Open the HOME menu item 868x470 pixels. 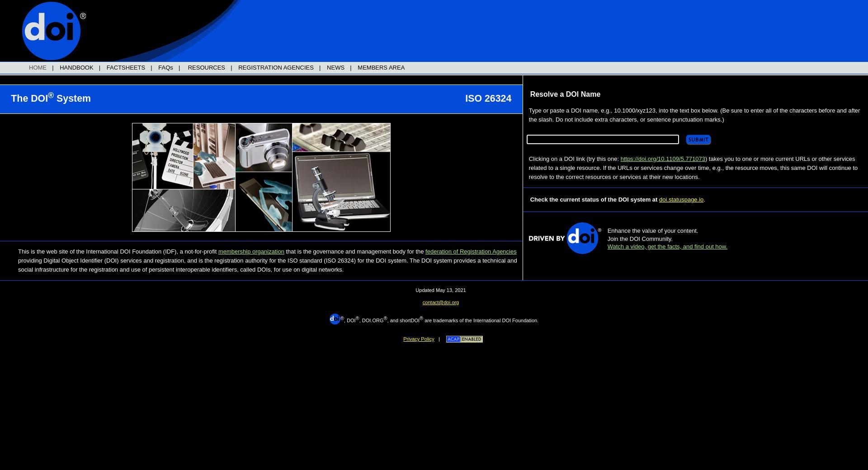[38, 68]
